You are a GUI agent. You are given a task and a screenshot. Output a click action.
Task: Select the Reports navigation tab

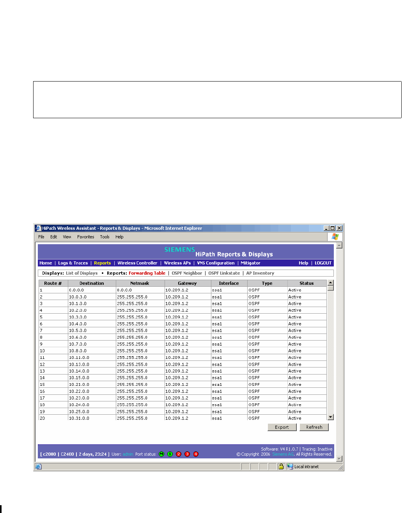tap(102, 263)
